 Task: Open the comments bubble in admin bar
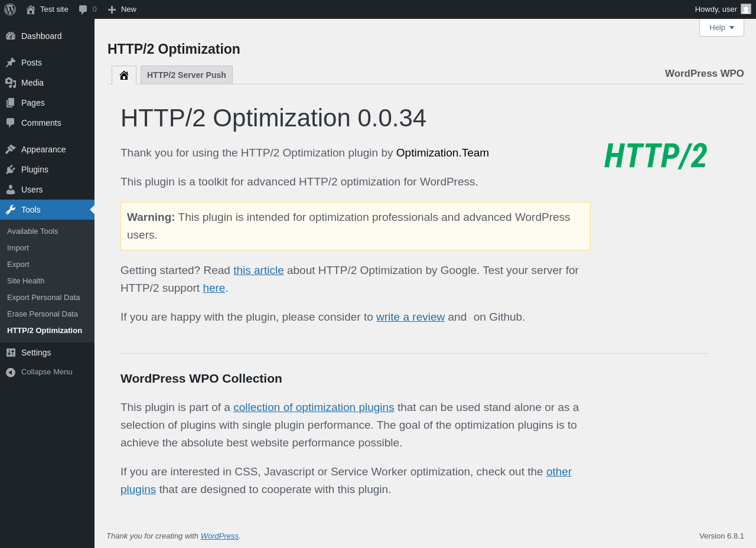pyautogui.click(x=83, y=9)
